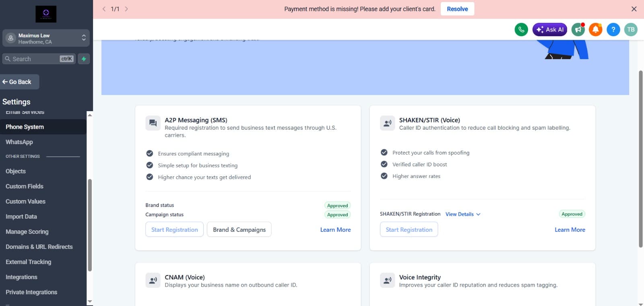This screenshot has height=306, width=644.
Task: Open the megaphone announcements icon
Action: (x=578, y=29)
